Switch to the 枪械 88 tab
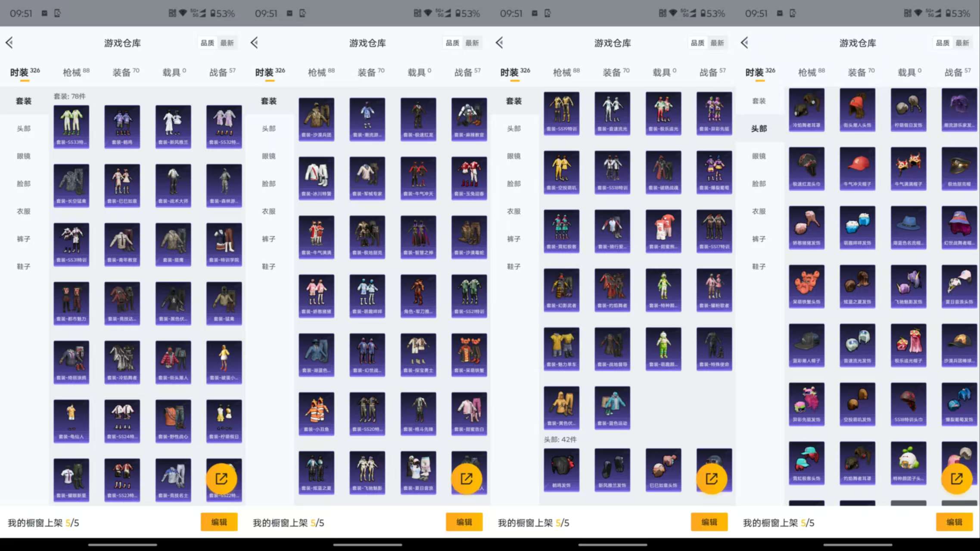This screenshot has width=980, height=551. pos(73,72)
